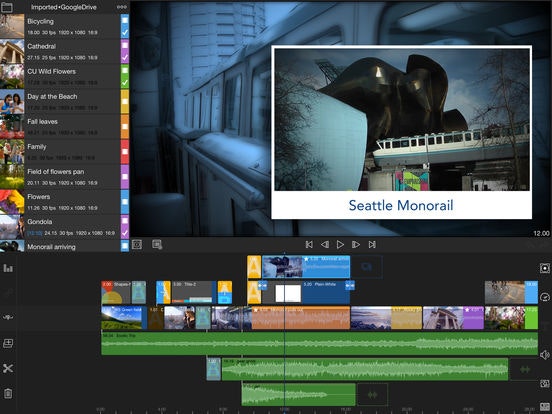Step forward one frame
Viewport: 552px width, 414px height.
pyautogui.click(x=356, y=244)
